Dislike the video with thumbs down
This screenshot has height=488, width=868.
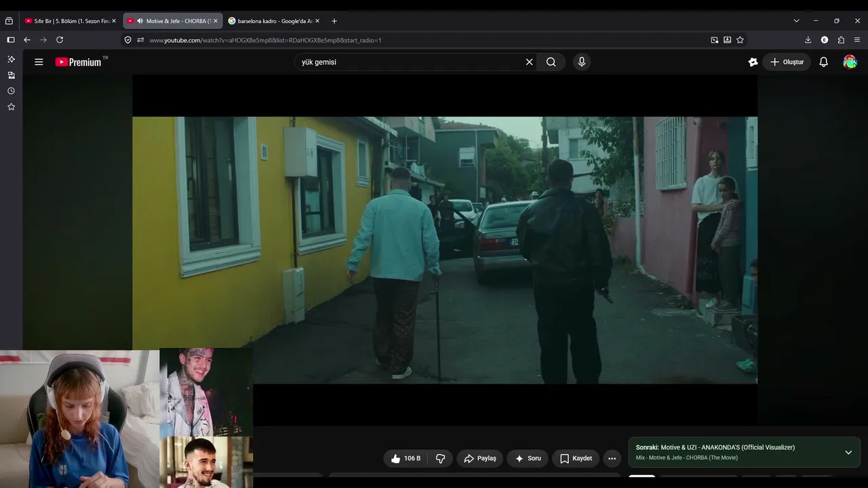(440, 459)
